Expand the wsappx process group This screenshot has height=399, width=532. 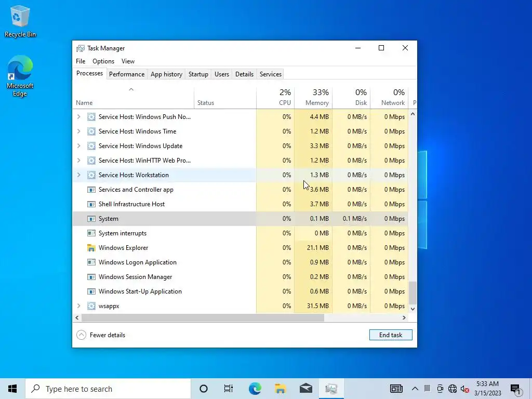pyautogui.click(x=79, y=306)
